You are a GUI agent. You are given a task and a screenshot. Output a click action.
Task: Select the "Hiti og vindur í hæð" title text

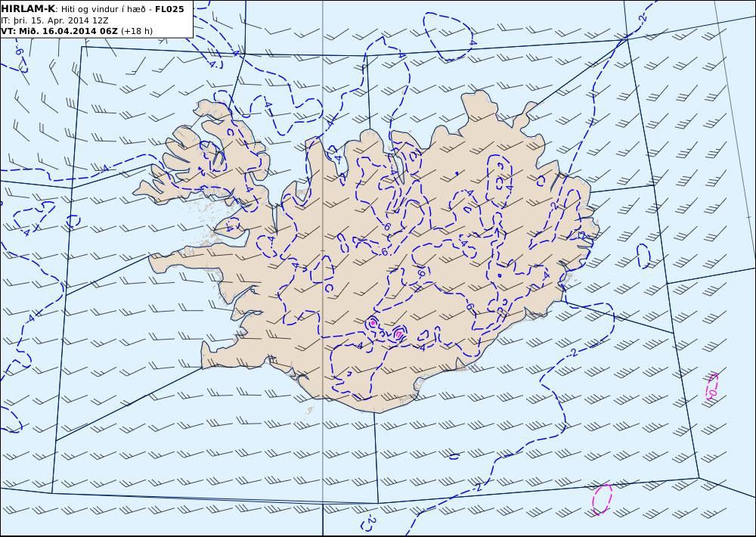[x=103, y=9]
